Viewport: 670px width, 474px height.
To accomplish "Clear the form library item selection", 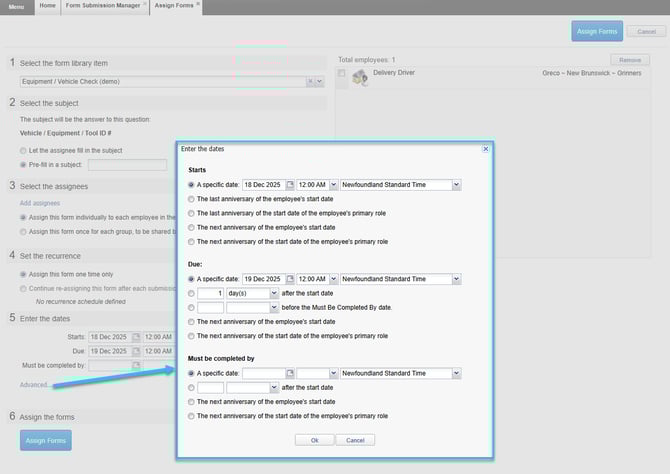I will 310,81.
